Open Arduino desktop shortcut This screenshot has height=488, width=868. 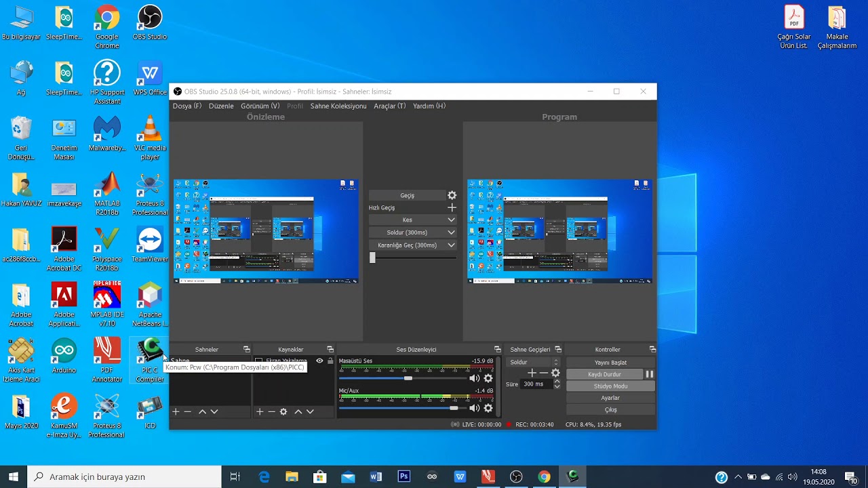[64, 356]
